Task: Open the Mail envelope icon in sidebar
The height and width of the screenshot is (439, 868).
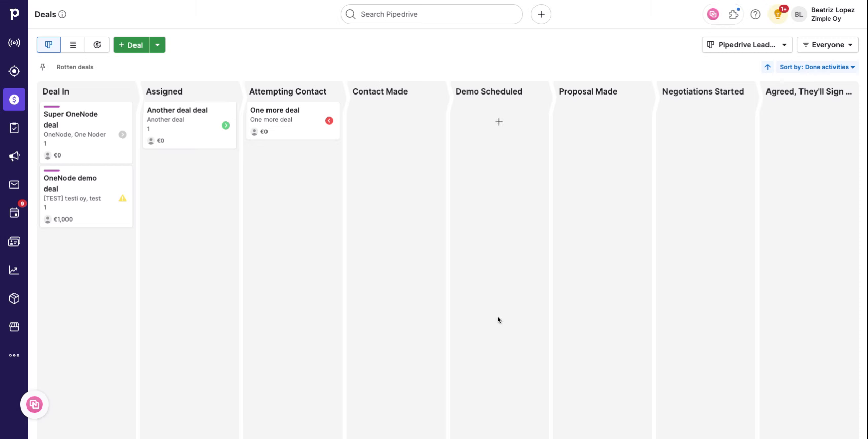Action: tap(14, 185)
